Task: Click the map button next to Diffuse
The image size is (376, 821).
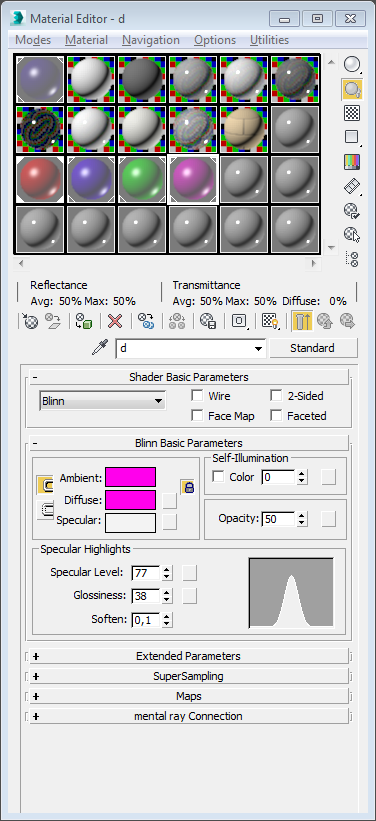Action: (x=170, y=501)
